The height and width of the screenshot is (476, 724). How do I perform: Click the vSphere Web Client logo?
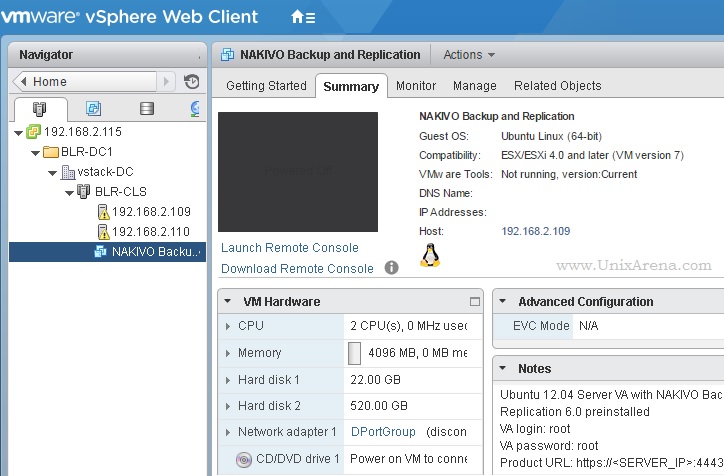pos(129,17)
